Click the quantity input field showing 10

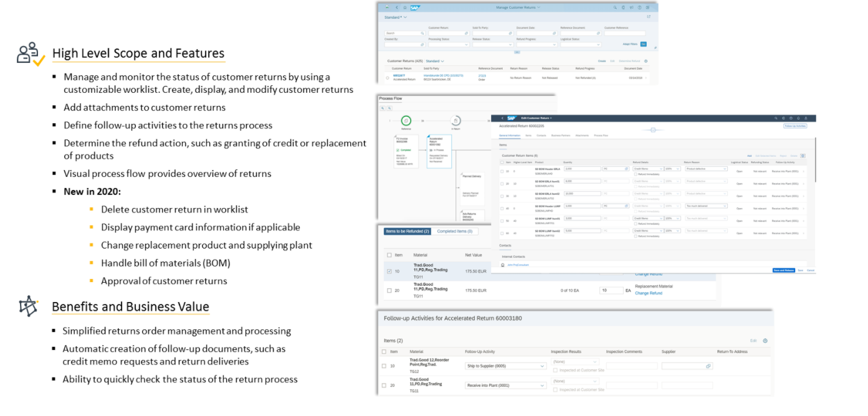click(611, 290)
